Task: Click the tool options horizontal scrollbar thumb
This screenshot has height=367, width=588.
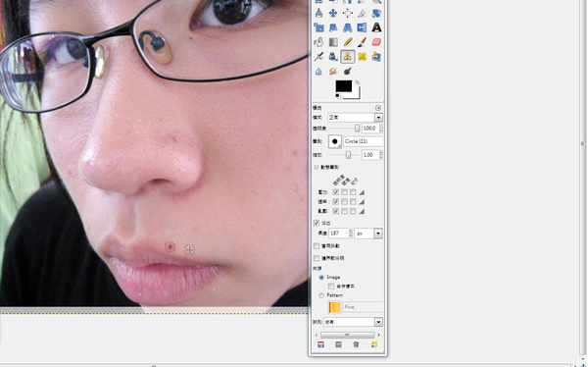Action: tap(347, 335)
